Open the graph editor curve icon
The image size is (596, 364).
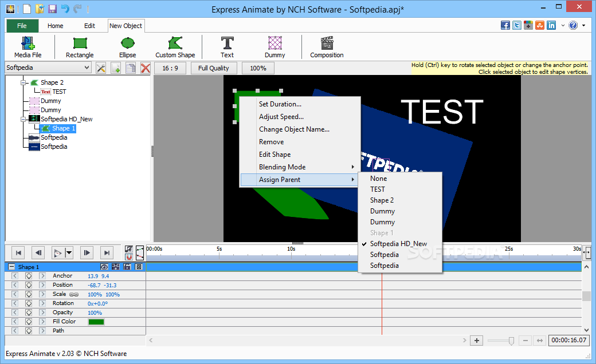pos(140,253)
